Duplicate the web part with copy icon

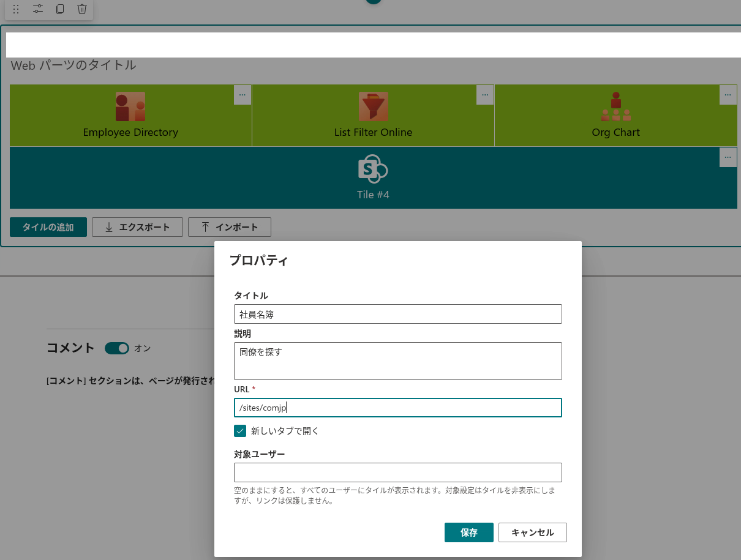(60, 9)
